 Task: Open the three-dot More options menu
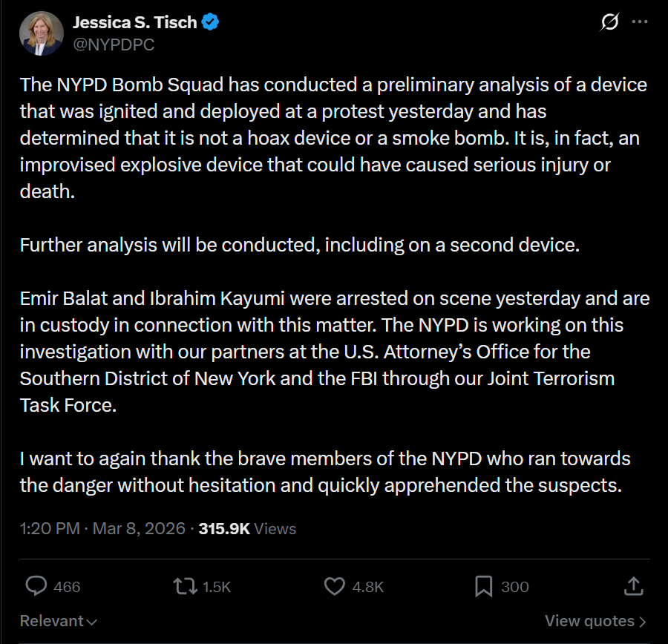point(640,22)
